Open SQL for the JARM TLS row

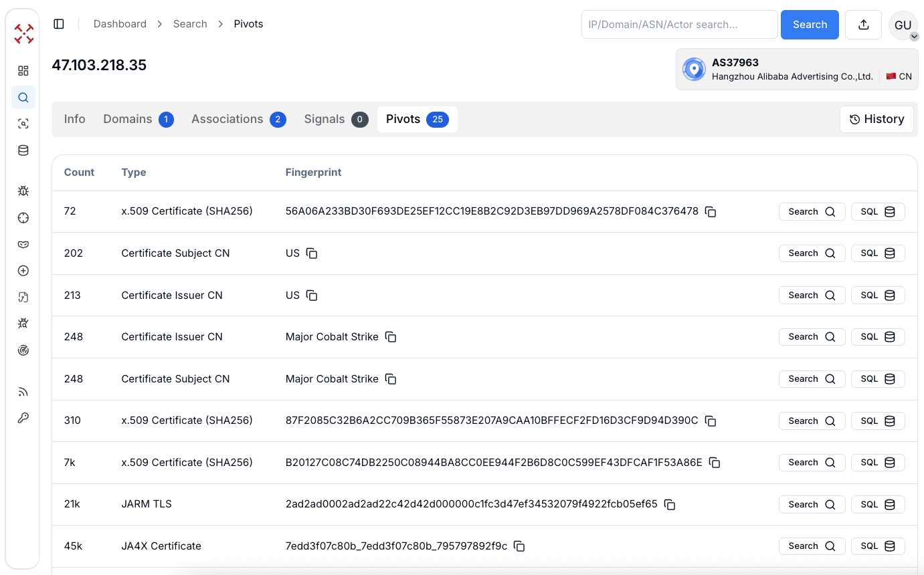tap(877, 505)
